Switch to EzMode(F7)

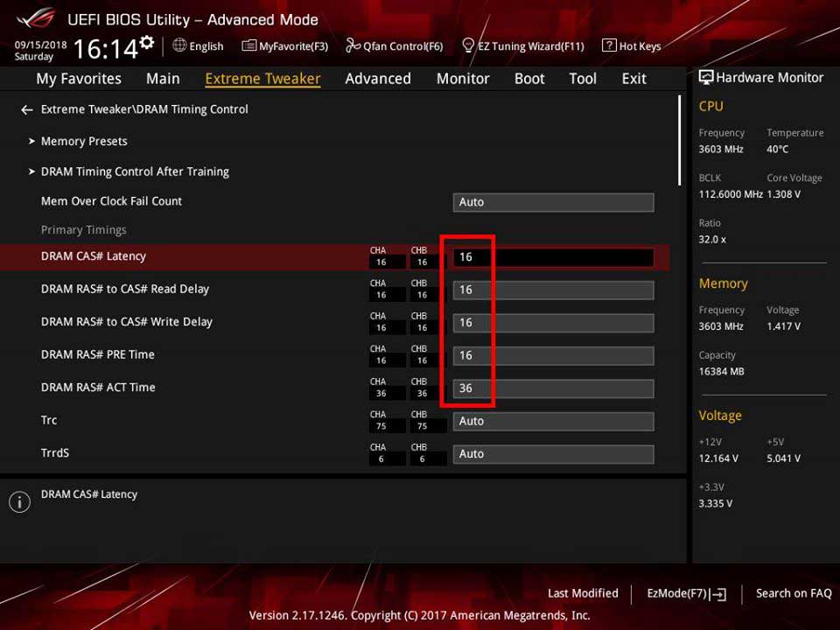(687, 593)
